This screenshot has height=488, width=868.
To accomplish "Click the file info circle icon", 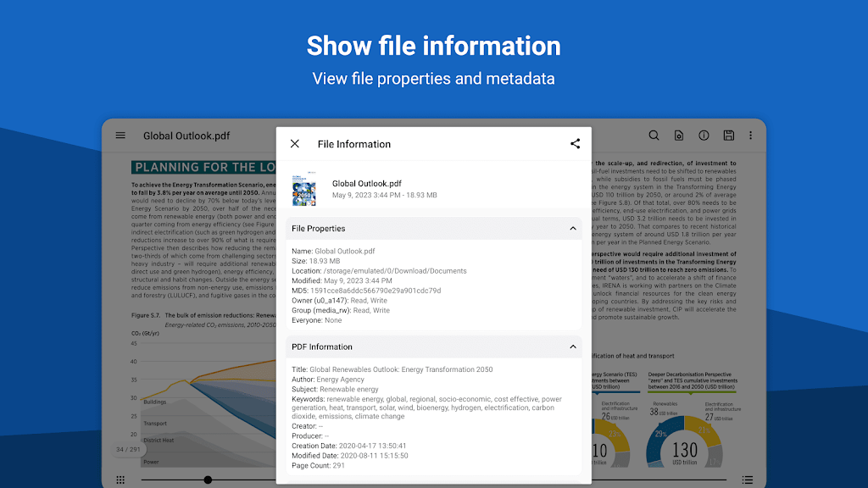I will click(704, 136).
